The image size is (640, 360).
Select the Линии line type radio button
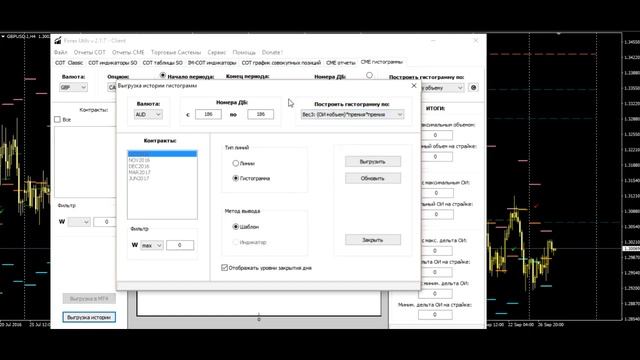[236, 163]
